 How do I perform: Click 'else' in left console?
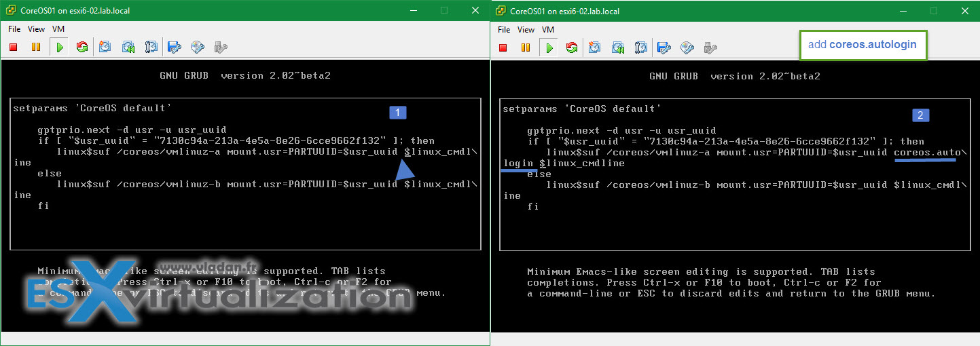(x=50, y=173)
